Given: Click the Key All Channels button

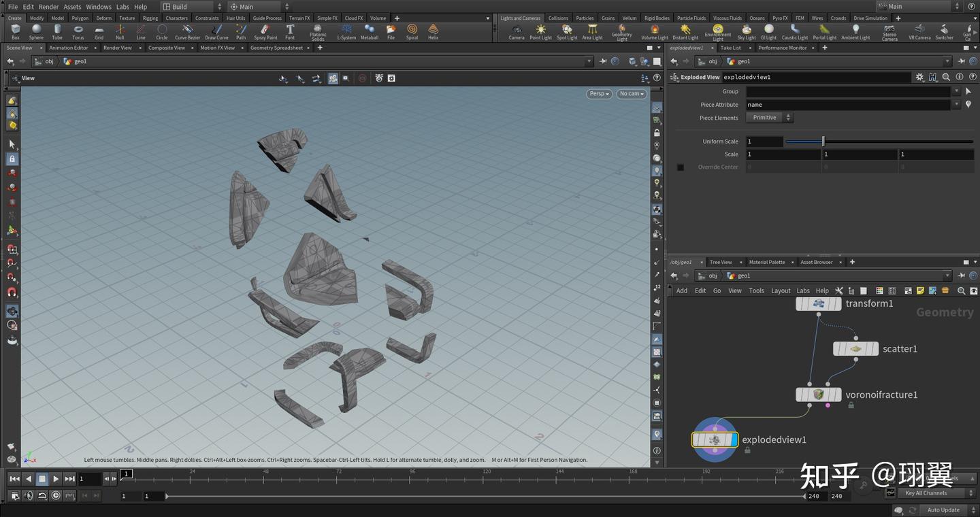Looking at the screenshot, I should point(926,493).
